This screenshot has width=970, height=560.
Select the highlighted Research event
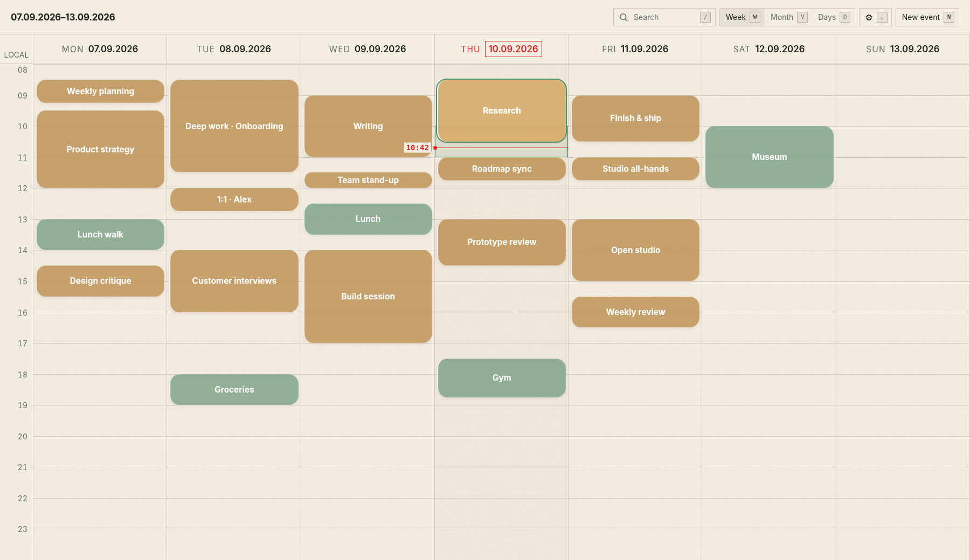[x=502, y=110]
